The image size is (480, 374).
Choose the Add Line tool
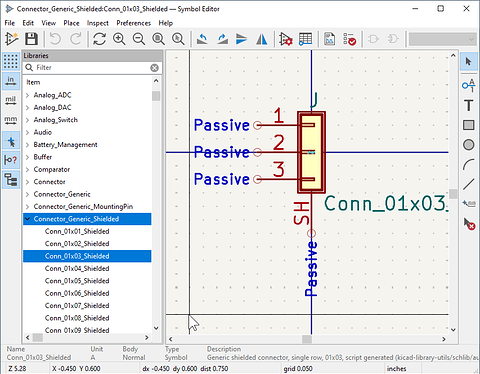pos(469,184)
